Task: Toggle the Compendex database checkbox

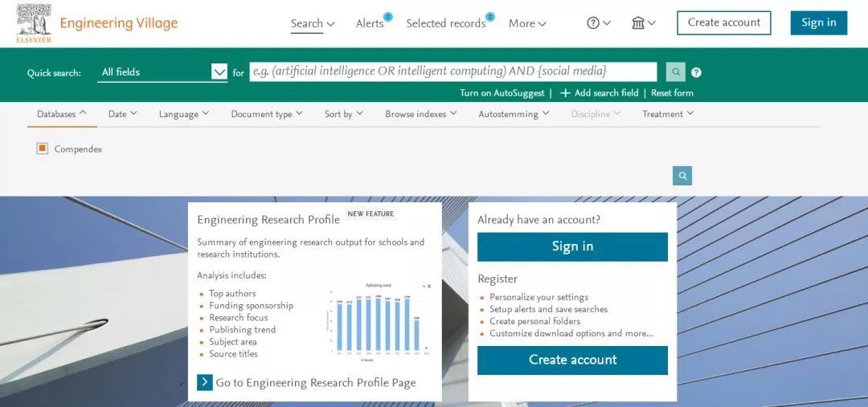Action: [43, 149]
